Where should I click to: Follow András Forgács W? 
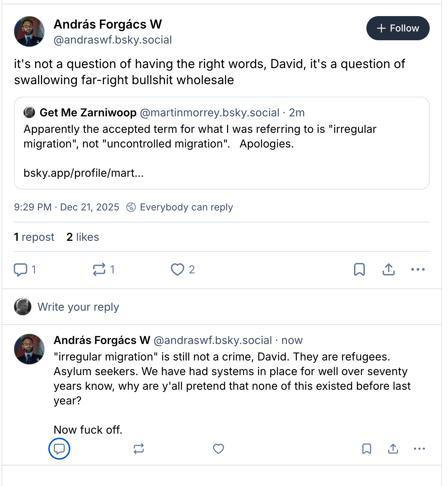pos(398,28)
